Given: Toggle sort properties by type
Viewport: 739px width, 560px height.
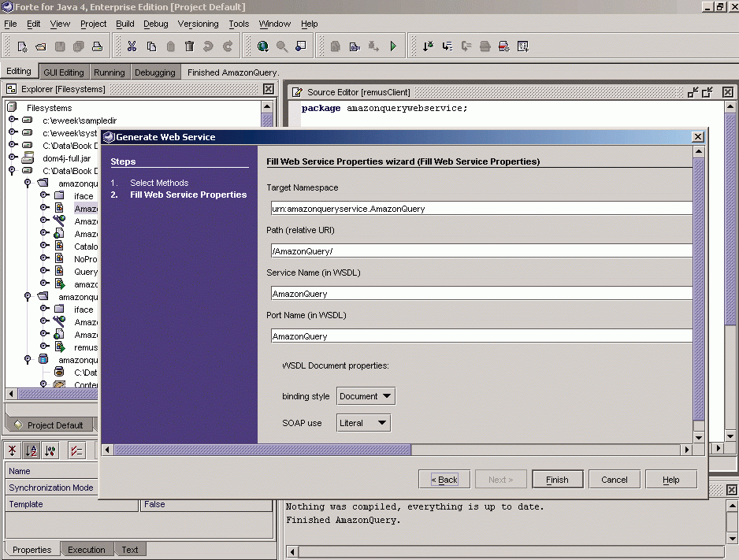Looking at the screenshot, I should click(50, 451).
